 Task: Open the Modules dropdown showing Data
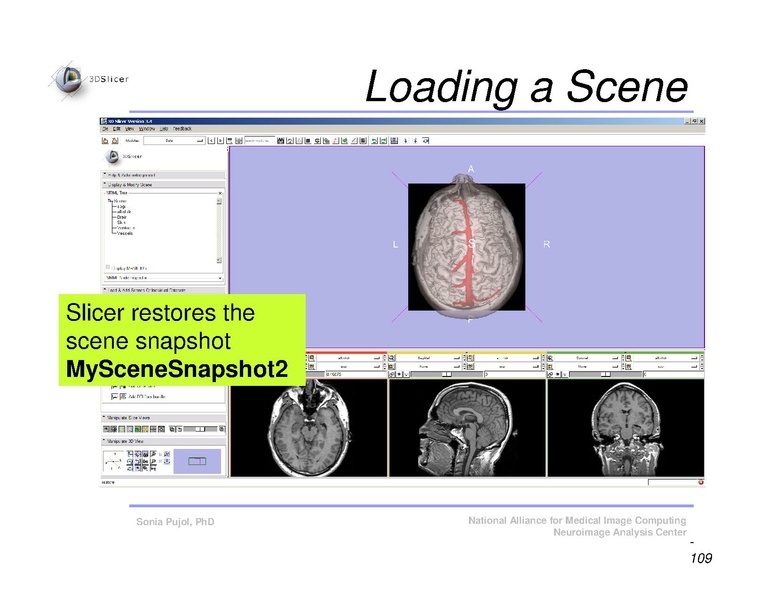174,141
